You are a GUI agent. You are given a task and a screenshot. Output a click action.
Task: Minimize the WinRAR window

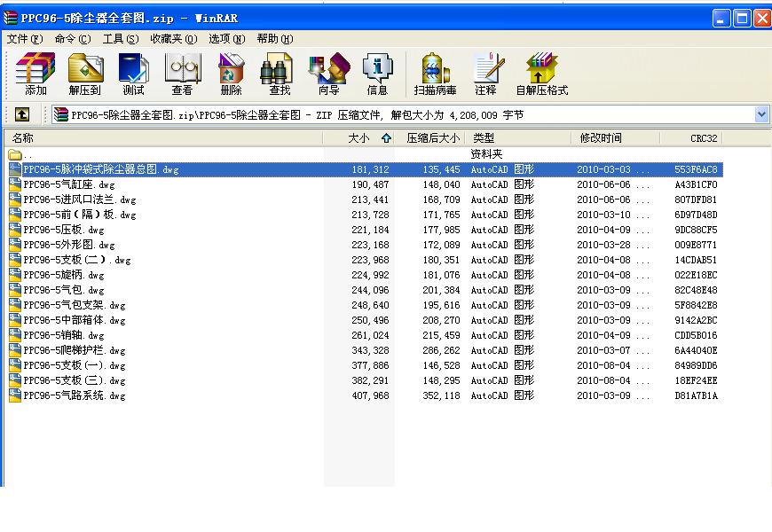click(x=721, y=19)
